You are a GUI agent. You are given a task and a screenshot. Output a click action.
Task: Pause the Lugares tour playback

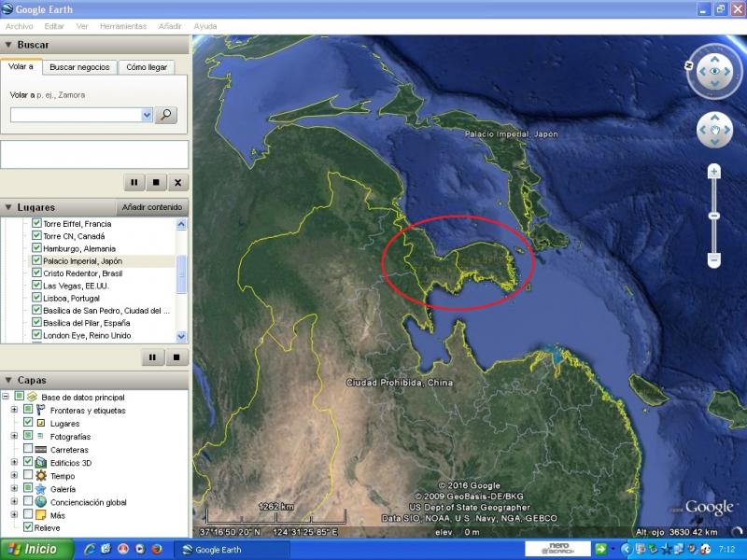click(x=152, y=357)
